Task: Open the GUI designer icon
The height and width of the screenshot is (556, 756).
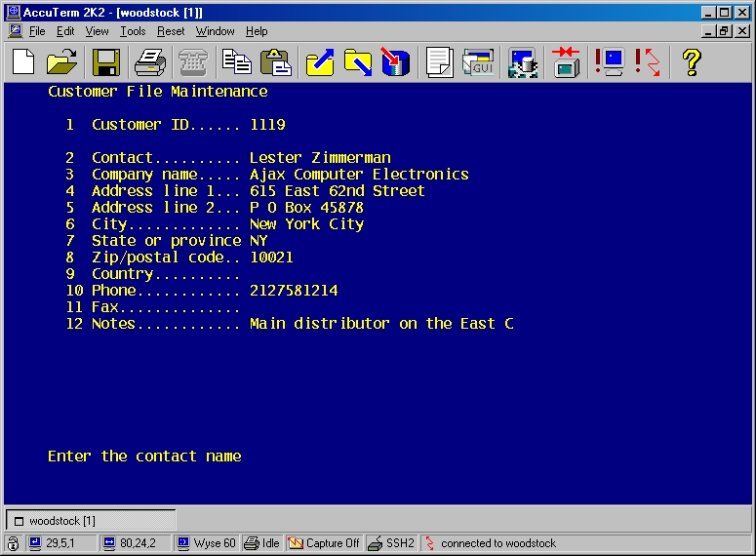Action: click(478, 62)
